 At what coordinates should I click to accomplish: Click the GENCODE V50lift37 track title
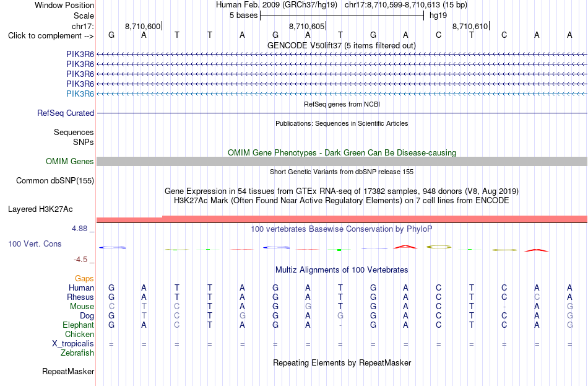pyautogui.click(x=342, y=45)
